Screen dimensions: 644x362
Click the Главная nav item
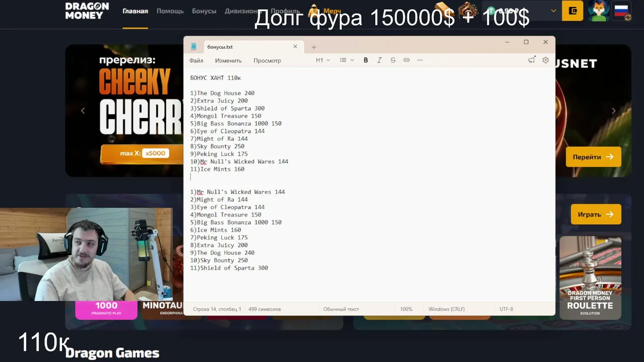click(x=135, y=11)
